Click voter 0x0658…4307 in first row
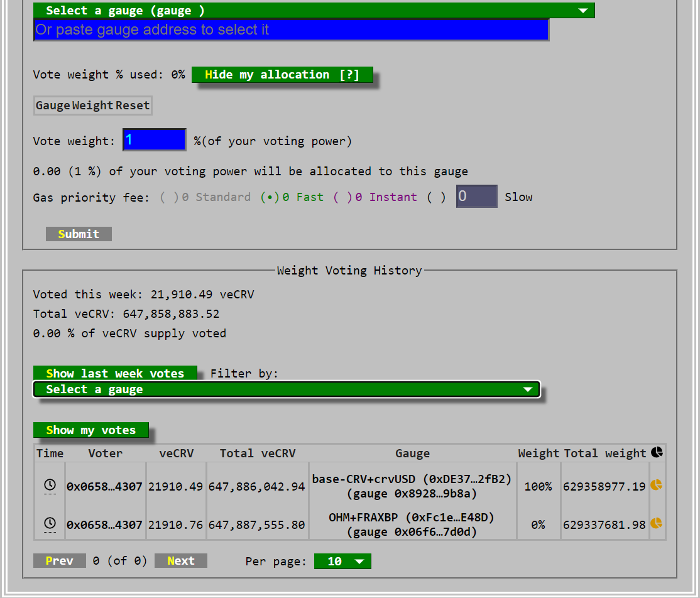Image resolution: width=700 pixels, height=598 pixels. point(104,486)
